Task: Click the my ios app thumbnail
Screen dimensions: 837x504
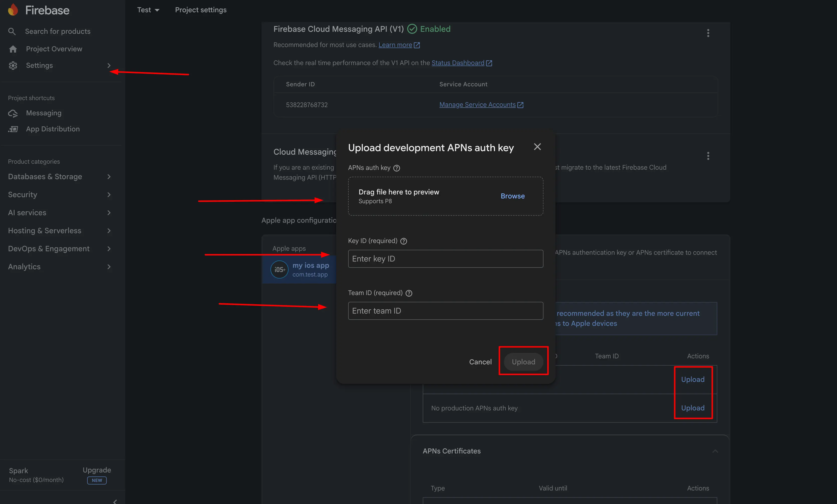Action: click(x=279, y=269)
